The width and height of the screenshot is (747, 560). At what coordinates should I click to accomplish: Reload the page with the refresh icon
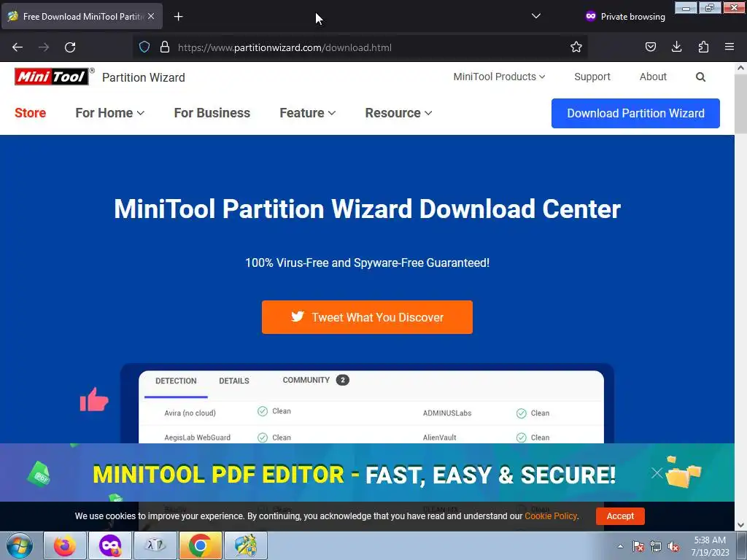pyautogui.click(x=70, y=47)
